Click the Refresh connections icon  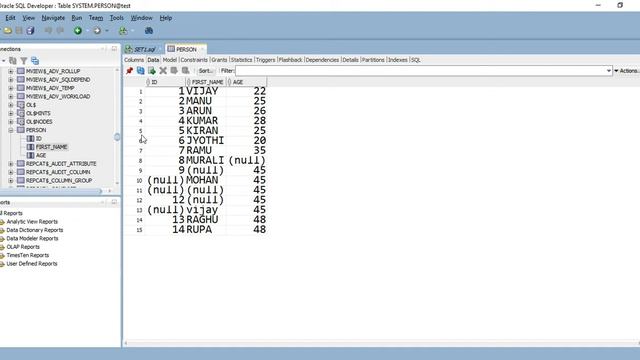[13, 61]
